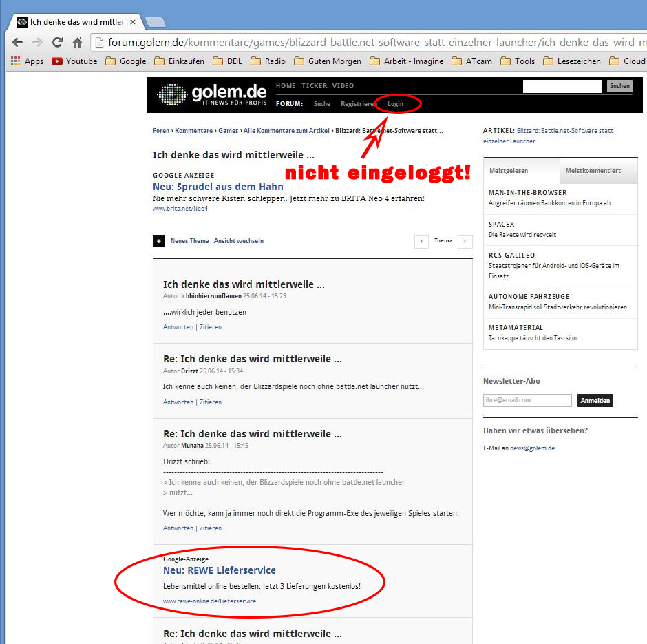This screenshot has height=644, width=647.
Task: Open the Youtube bookmark
Action: [x=74, y=61]
